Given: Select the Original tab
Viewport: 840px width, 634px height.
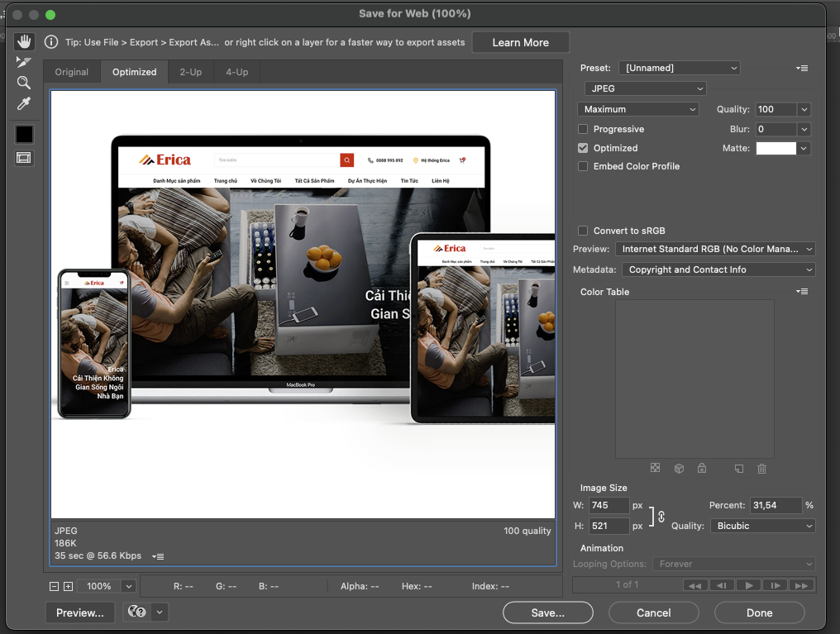Looking at the screenshot, I should [71, 72].
